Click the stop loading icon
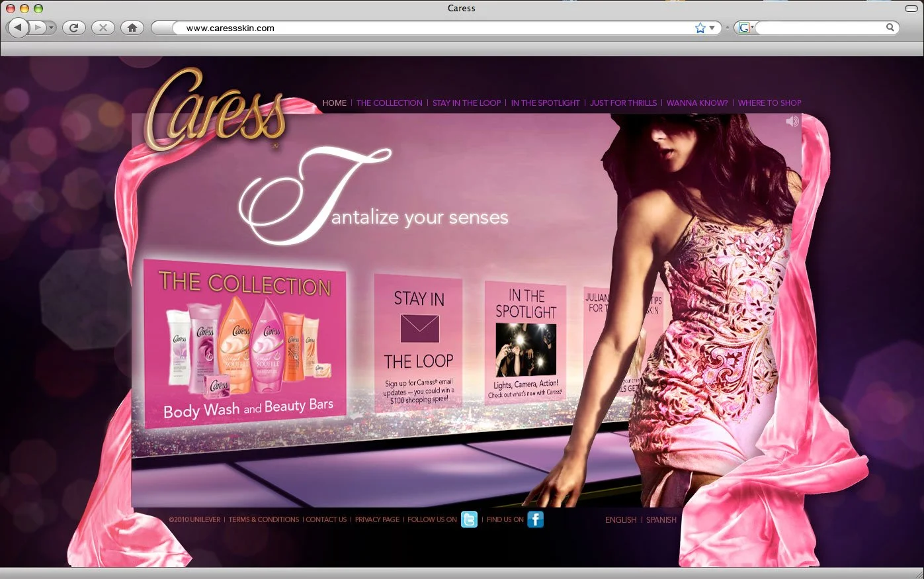 tap(103, 28)
